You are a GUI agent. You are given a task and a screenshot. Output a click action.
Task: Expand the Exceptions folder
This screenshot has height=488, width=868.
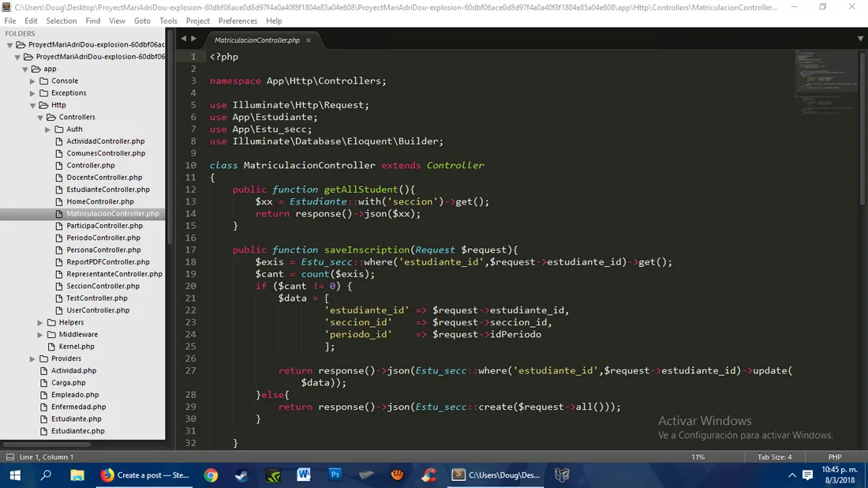[x=32, y=94]
